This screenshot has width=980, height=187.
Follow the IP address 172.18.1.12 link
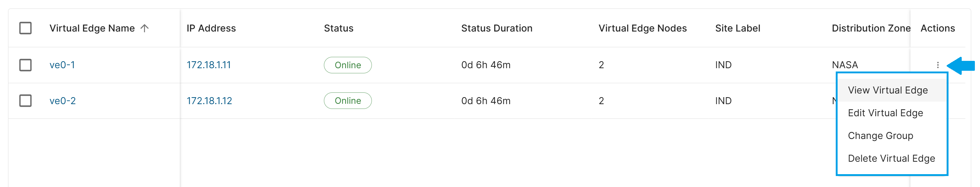[x=209, y=101]
